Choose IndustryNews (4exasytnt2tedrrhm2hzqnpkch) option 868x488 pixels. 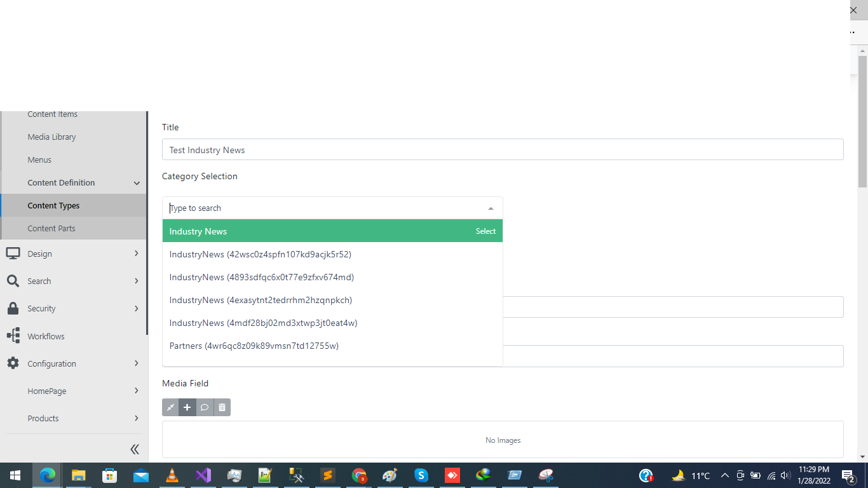click(332, 300)
